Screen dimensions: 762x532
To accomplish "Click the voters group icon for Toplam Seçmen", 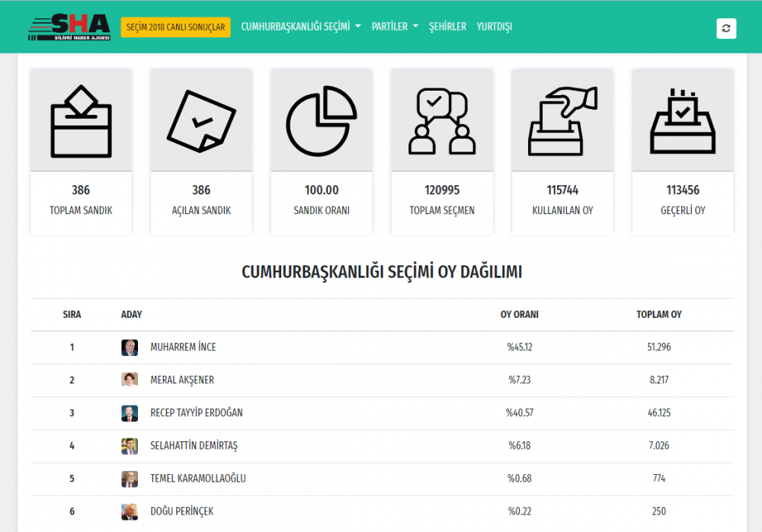I will coord(442,120).
